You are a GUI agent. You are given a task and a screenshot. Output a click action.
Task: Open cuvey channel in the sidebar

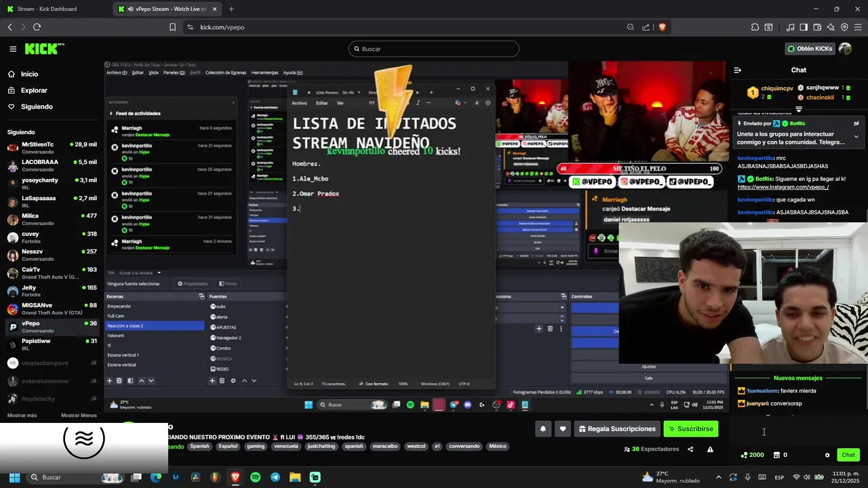pos(52,237)
